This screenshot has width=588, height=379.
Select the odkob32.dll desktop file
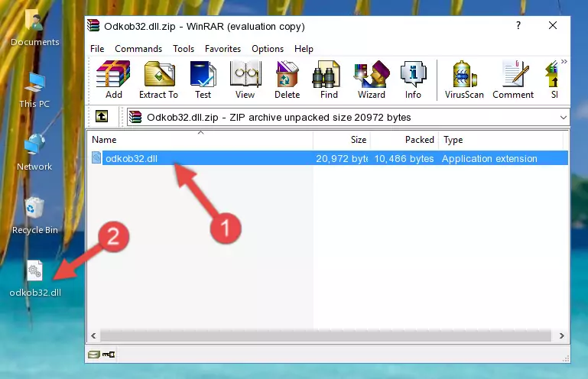[35, 279]
